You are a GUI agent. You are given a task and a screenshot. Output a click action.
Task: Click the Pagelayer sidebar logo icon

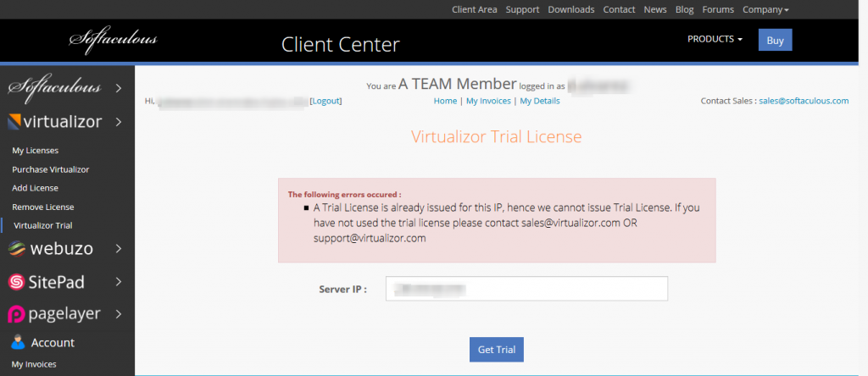[17, 314]
